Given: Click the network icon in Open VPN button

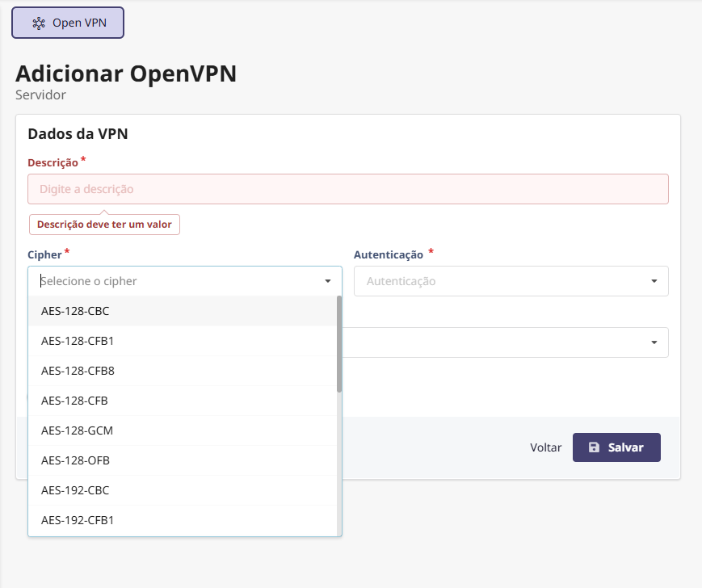Looking at the screenshot, I should click(x=39, y=23).
